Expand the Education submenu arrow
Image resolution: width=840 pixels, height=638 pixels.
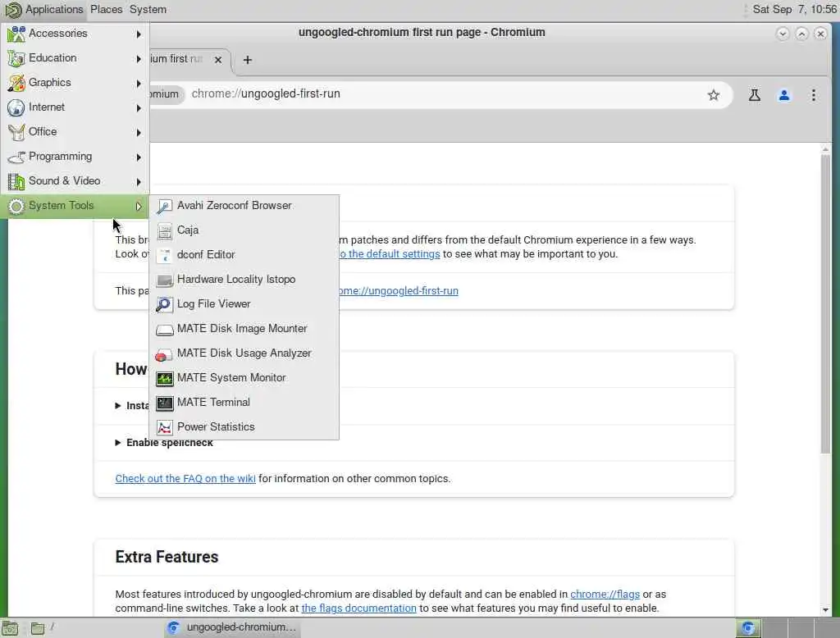pyautogui.click(x=139, y=59)
